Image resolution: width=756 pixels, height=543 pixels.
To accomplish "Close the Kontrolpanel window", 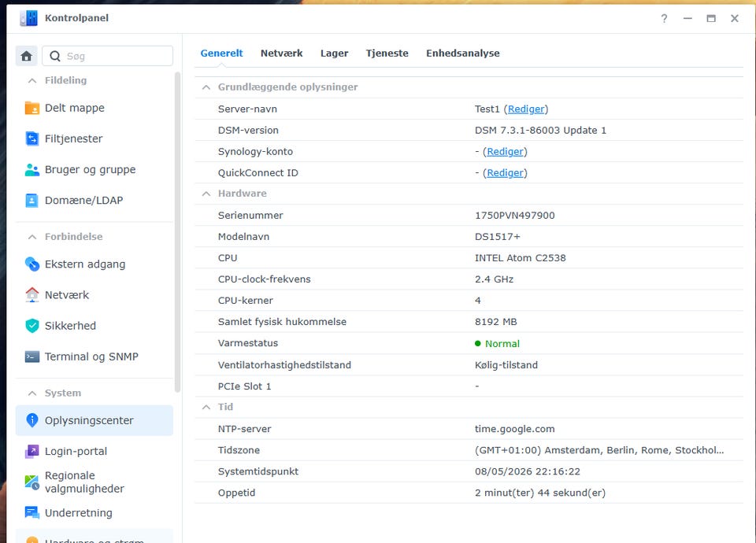I will 734,18.
